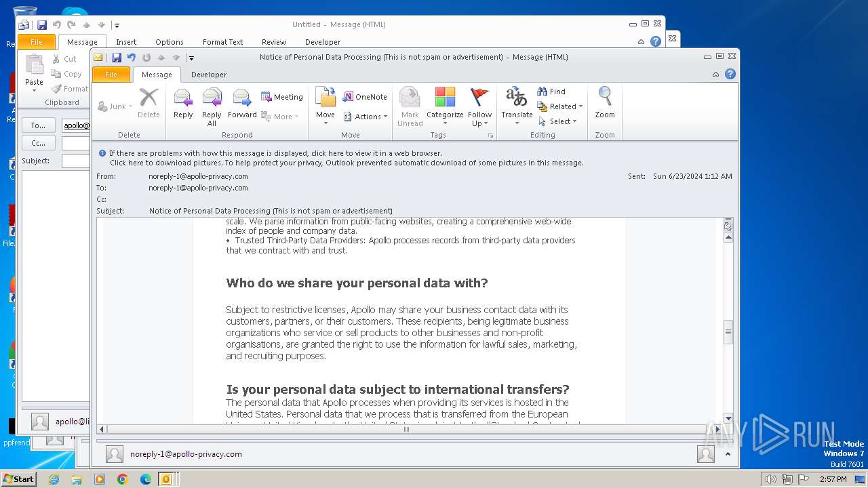Open Chrome from the taskbar
This screenshot has height=488, width=868.
point(123,479)
